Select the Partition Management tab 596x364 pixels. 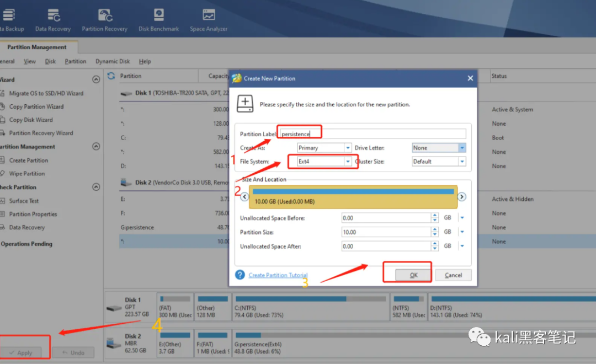click(x=37, y=47)
